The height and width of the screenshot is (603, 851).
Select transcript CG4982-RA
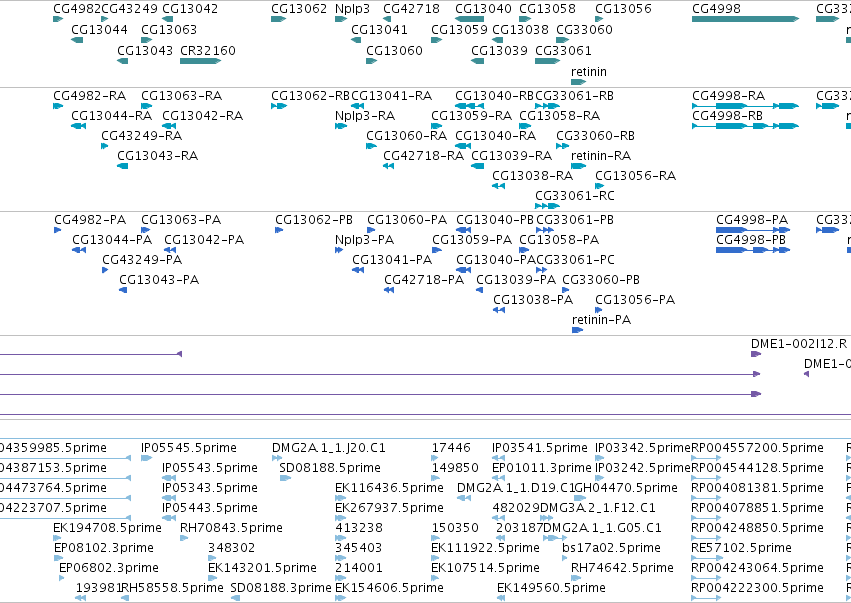click(x=90, y=96)
